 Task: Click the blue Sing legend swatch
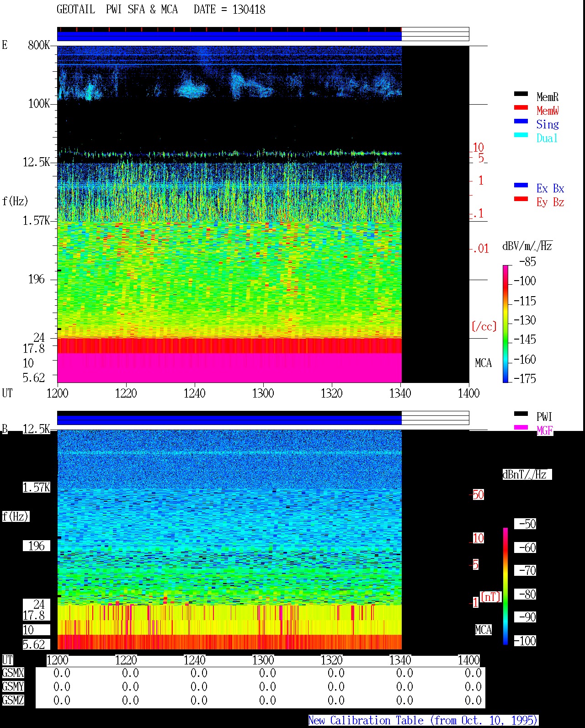click(521, 121)
